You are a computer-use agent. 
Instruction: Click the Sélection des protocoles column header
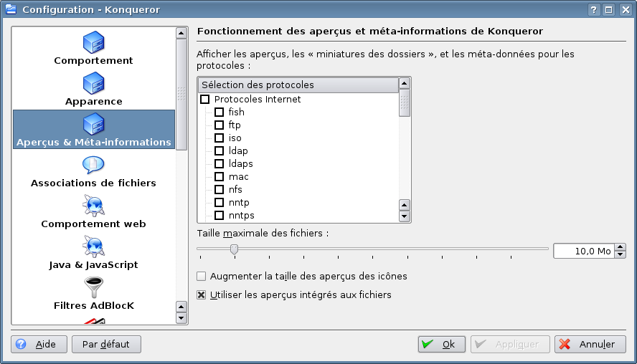pos(298,85)
